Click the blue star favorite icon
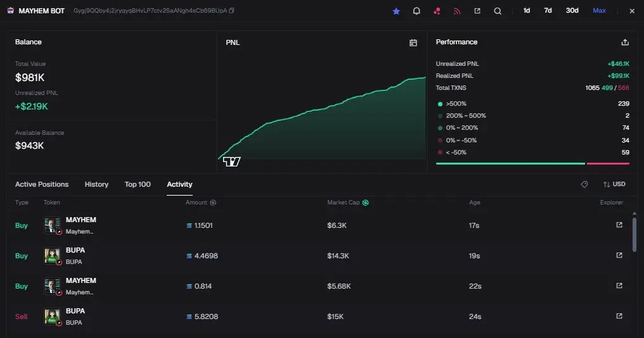This screenshot has width=644, height=338. pyautogui.click(x=396, y=11)
